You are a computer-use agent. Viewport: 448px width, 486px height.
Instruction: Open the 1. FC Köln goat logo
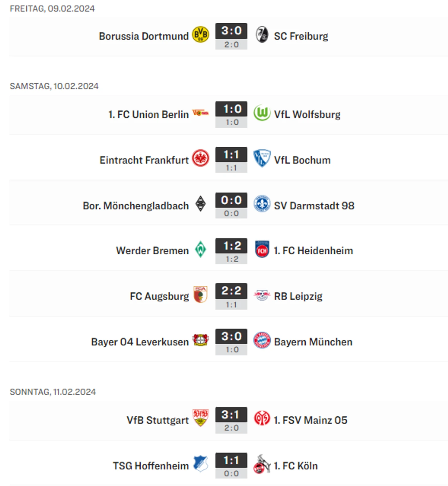(x=262, y=464)
